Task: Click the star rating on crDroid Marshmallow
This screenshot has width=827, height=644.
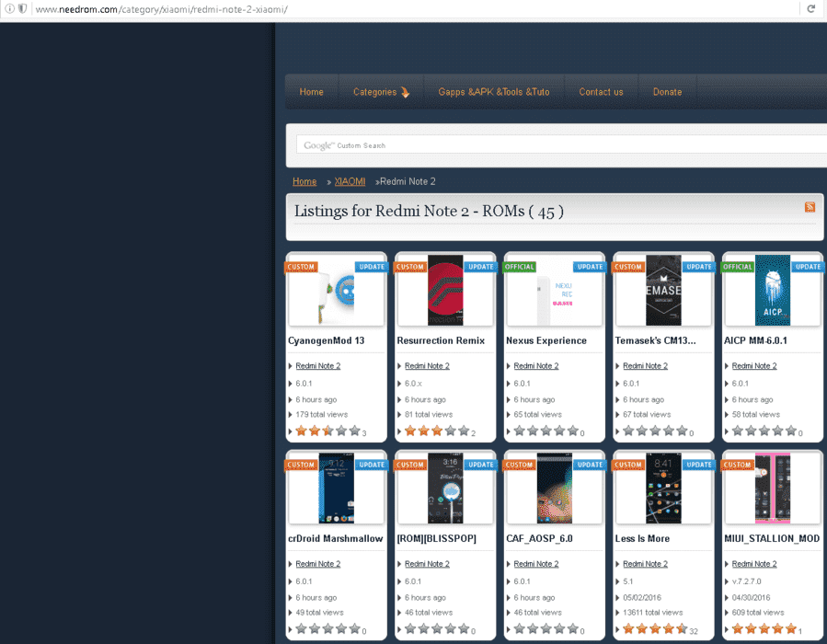Action: pos(328,628)
